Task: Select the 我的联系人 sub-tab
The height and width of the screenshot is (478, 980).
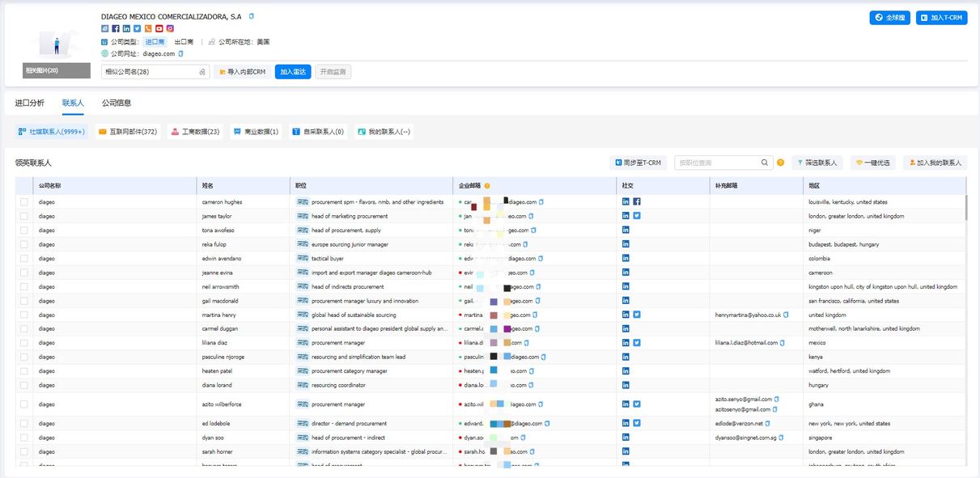Action: click(384, 131)
